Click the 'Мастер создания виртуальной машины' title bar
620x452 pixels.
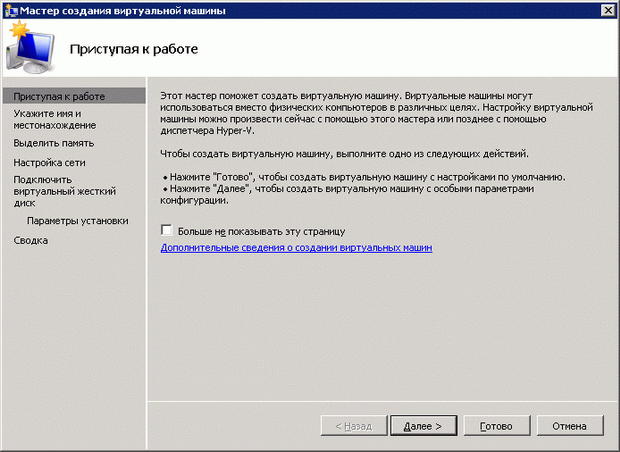point(300,9)
